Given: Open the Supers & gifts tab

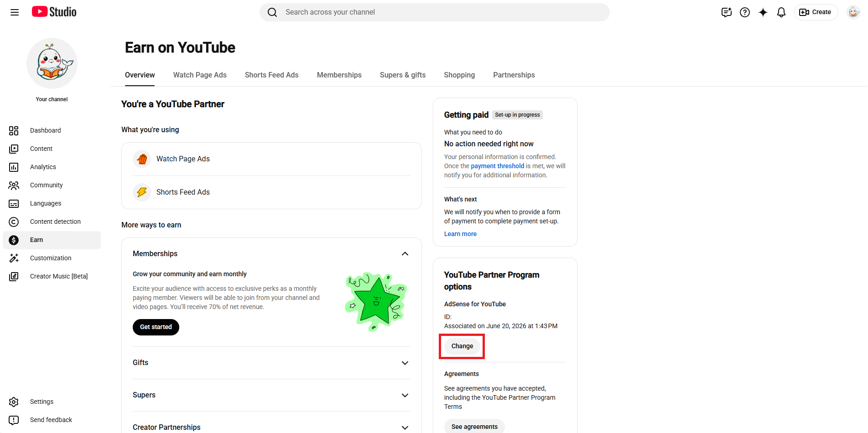Looking at the screenshot, I should (403, 75).
